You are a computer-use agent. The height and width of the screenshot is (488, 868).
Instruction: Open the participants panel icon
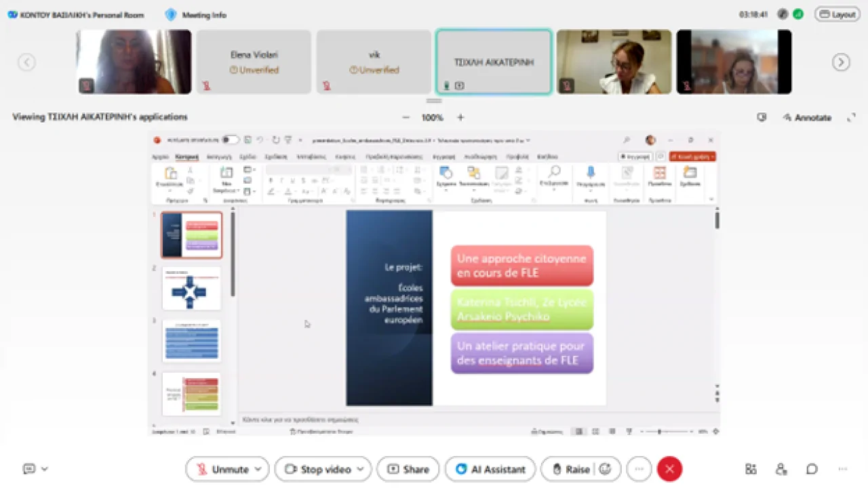[781, 469]
